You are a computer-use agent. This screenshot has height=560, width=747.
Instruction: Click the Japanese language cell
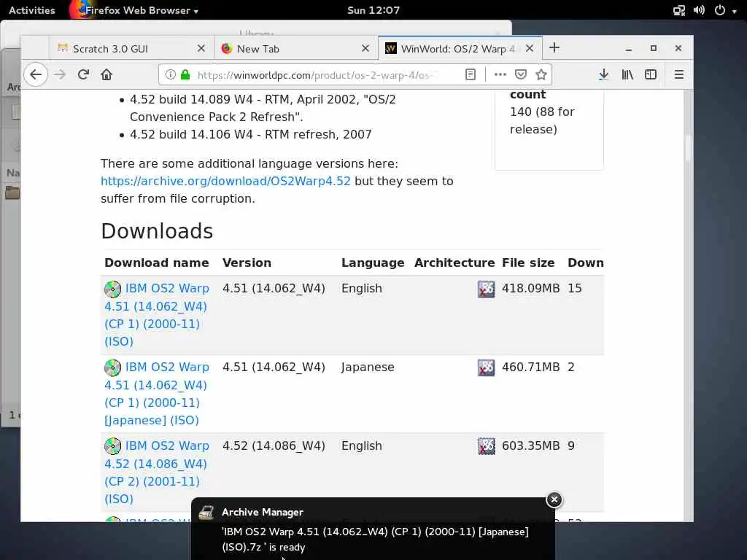pos(368,367)
